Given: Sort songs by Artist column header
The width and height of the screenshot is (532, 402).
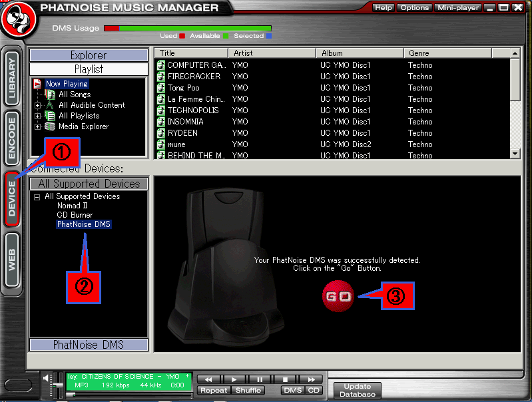Looking at the screenshot, I should (x=272, y=53).
